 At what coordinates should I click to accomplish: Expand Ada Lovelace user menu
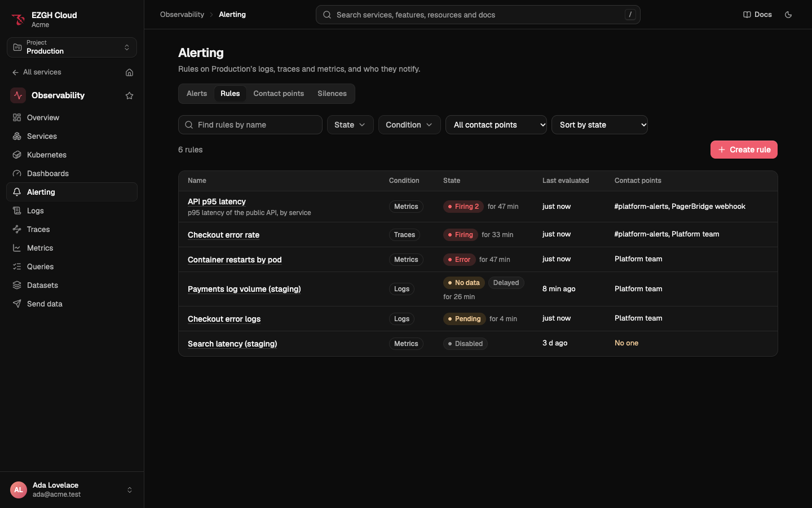click(72, 490)
